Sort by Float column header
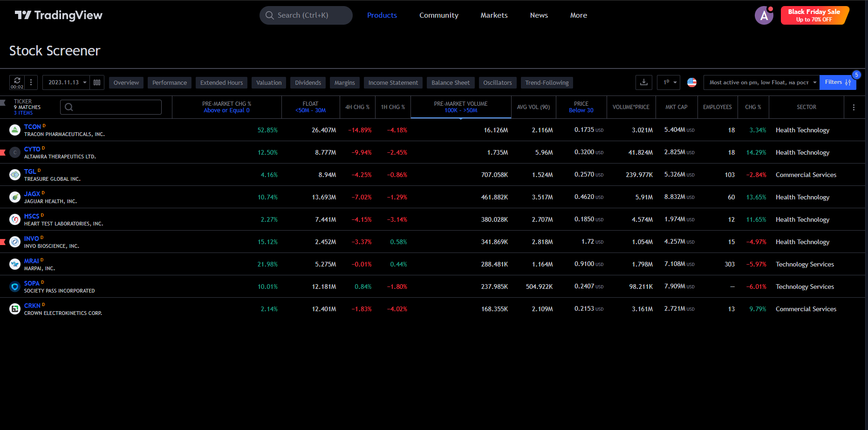 tap(310, 107)
